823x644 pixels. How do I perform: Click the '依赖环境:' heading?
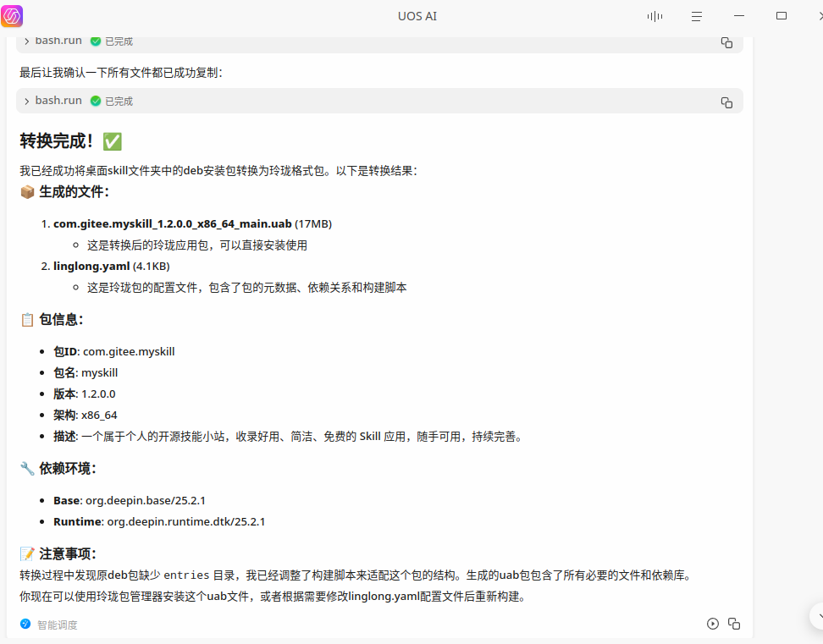67,468
